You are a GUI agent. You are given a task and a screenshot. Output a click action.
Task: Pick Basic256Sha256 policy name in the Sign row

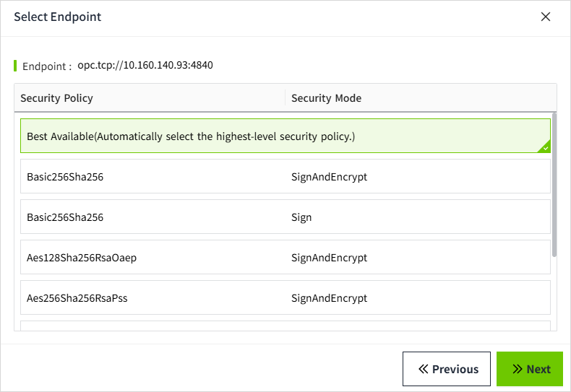click(65, 217)
